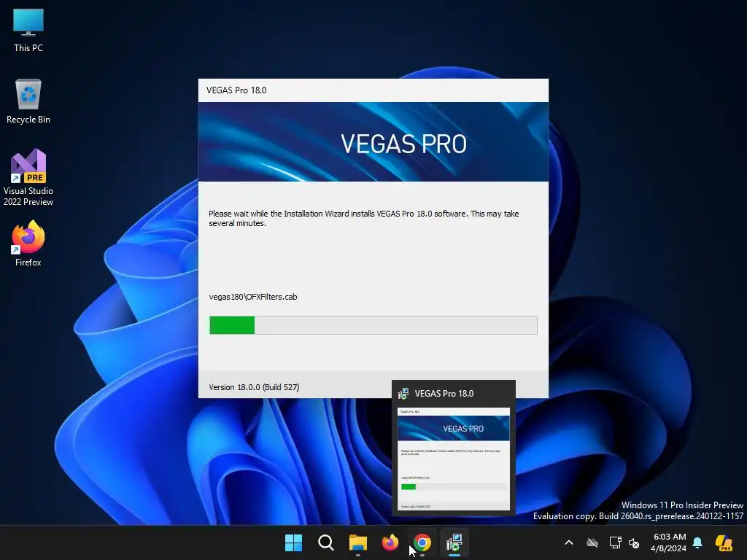
Task: Click the VEGAS Pro 18.0 window title
Action: [x=236, y=90]
